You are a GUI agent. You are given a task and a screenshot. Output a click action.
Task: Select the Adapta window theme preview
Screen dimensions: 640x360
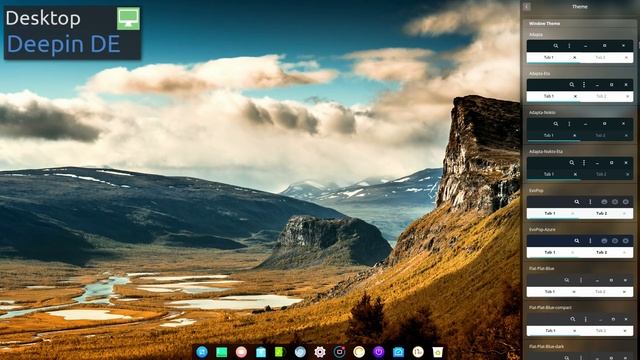[580, 51]
